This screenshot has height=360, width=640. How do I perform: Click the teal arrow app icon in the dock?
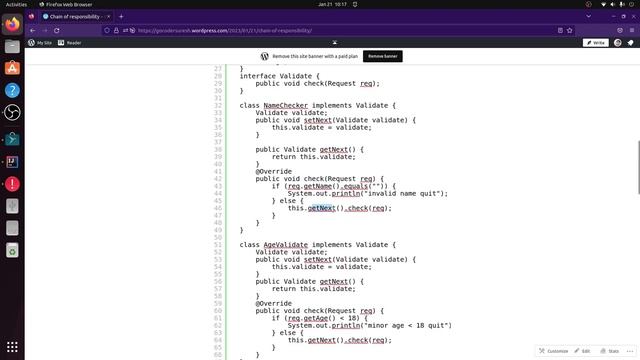point(12,140)
